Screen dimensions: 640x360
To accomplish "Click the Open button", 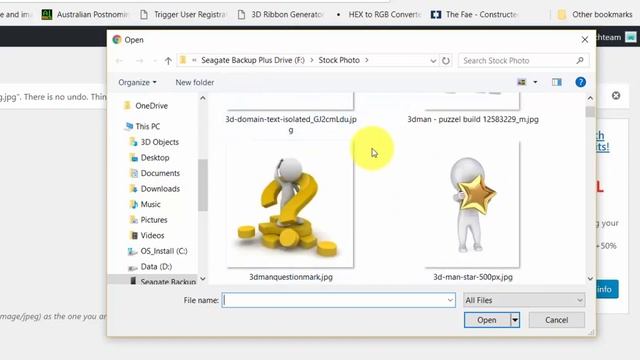I will tap(487, 320).
